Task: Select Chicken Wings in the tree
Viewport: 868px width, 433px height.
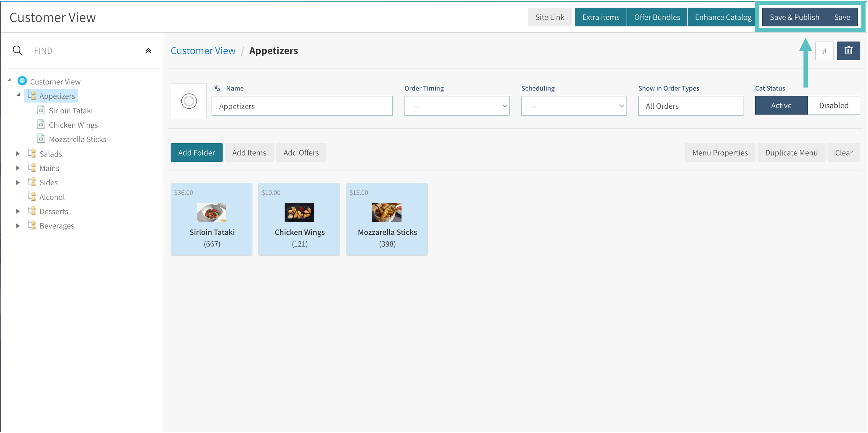Action: [73, 125]
